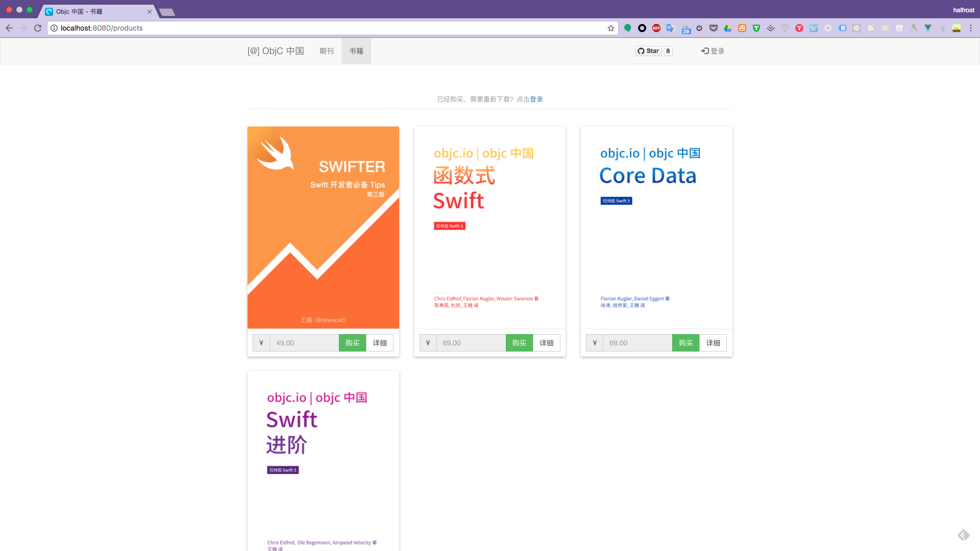The height and width of the screenshot is (551, 980).
Task: Reload the page with the refresh icon
Action: pyautogui.click(x=38, y=28)
